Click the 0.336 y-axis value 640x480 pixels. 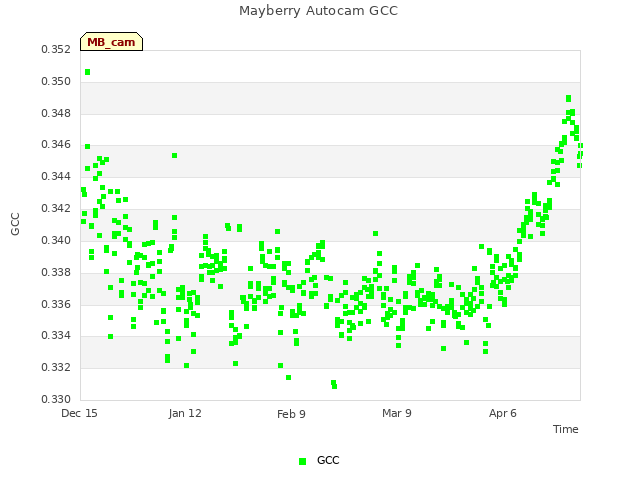point(56,304)
